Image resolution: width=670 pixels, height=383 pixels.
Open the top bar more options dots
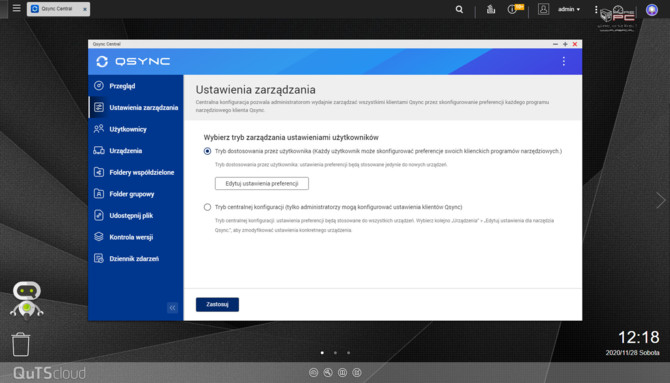(596, 9)
